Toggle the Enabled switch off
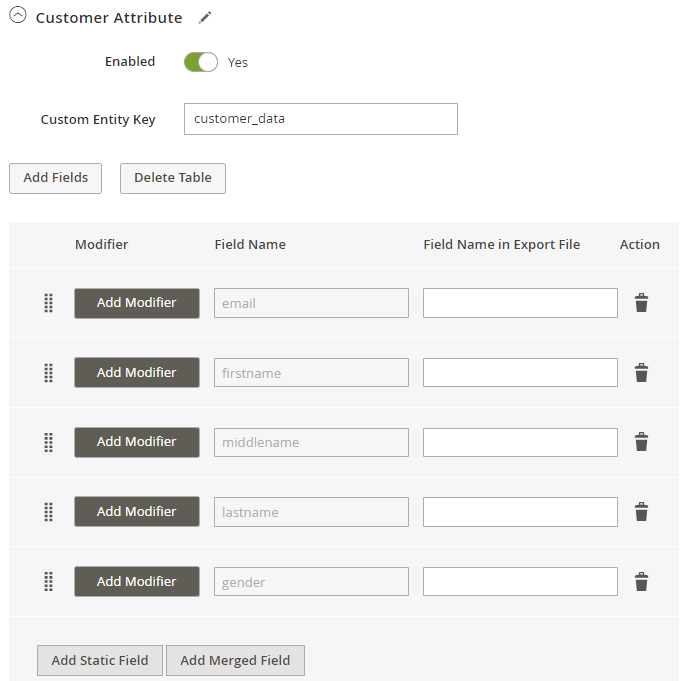 (201, 62)
